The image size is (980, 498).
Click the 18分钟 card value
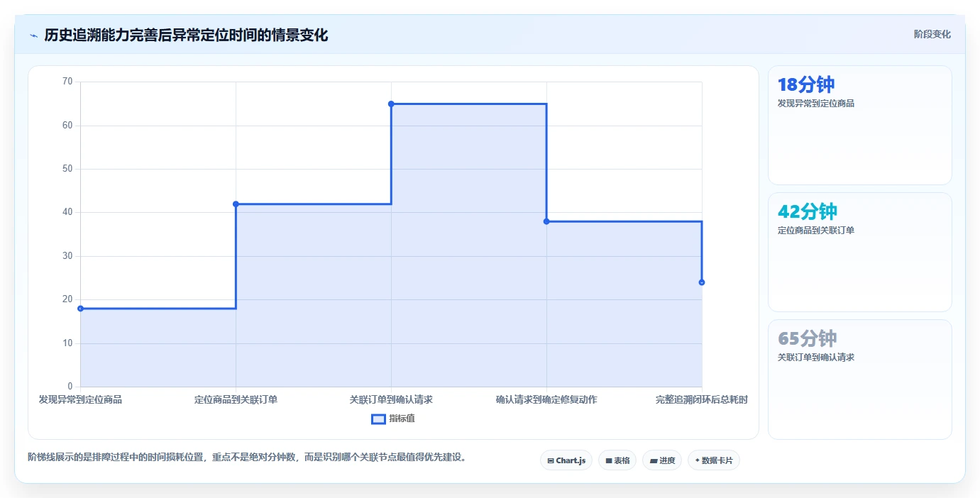click(x=806, y=85)
